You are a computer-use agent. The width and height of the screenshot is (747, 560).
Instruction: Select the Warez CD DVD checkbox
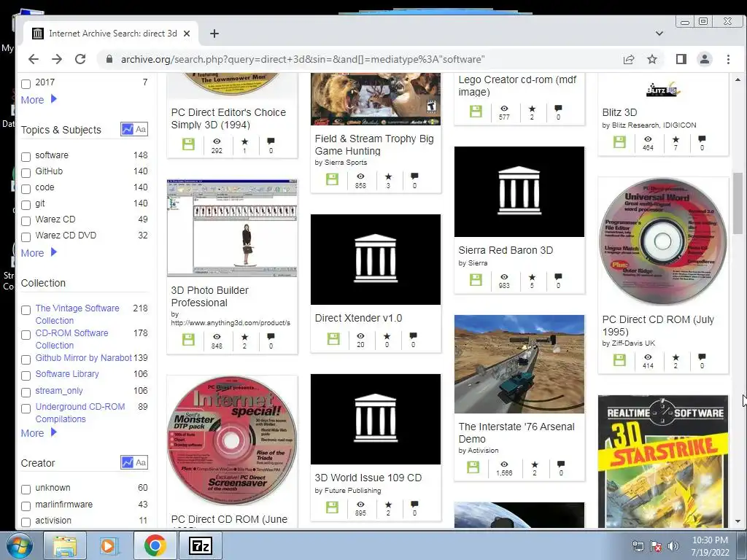(x=26, y=237)
